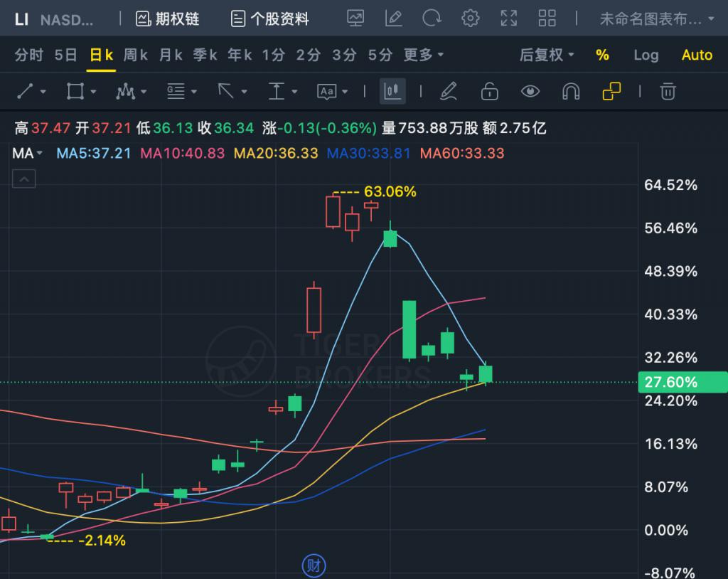728x579 pixels.
Task: Expand the MA indicator dropdown
Action: [28, 153]
